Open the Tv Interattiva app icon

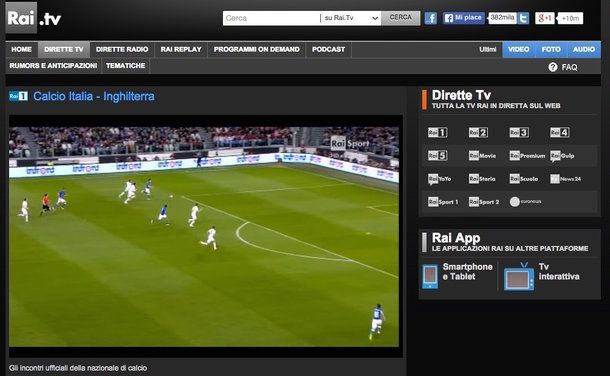(519, 277)
